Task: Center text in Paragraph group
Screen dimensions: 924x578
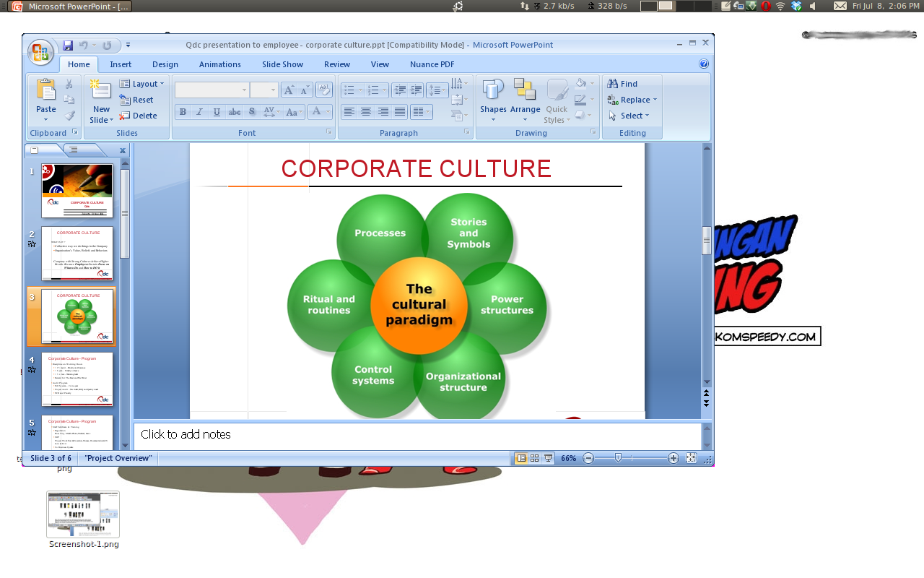Action: pyautogui.click(x=366, y=112)
